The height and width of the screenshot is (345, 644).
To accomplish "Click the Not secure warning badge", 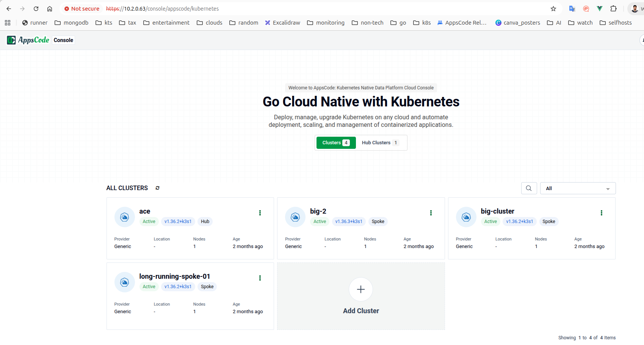I will click(82, 9).
